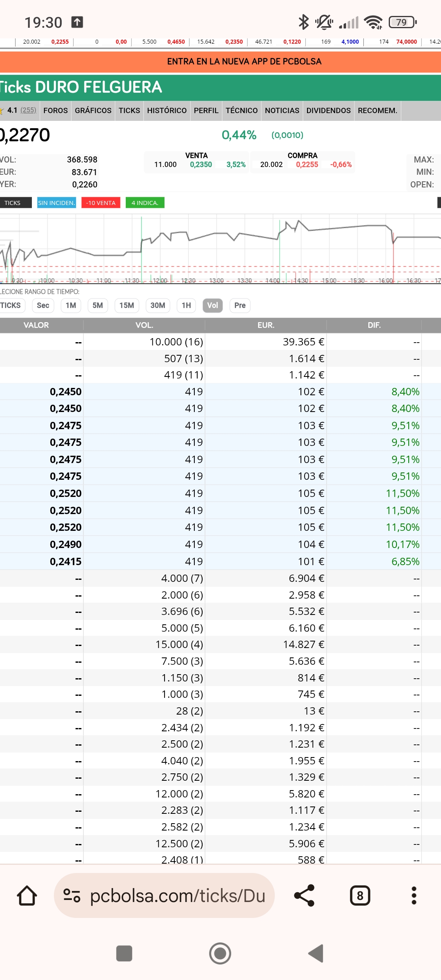Tap the orange PCBOLSA new app banner

pos(220,61)
